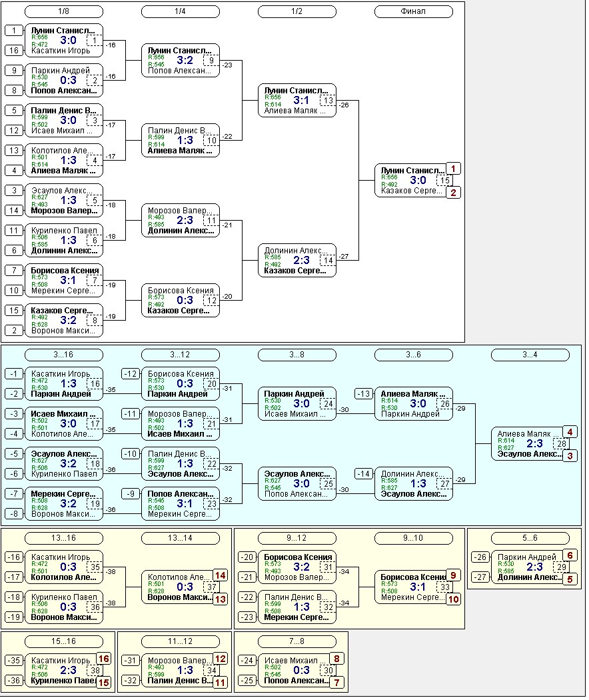Image resolution: width=589 pixels, height=700 pixels.
Task: Select the 3...16 consolation round header
Action: [64, 355]
